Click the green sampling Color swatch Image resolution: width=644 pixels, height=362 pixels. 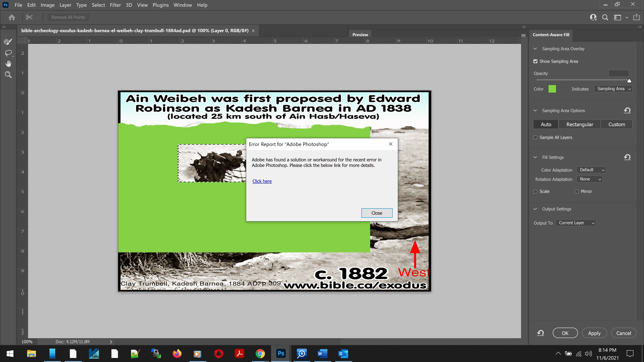click(552, 89)
